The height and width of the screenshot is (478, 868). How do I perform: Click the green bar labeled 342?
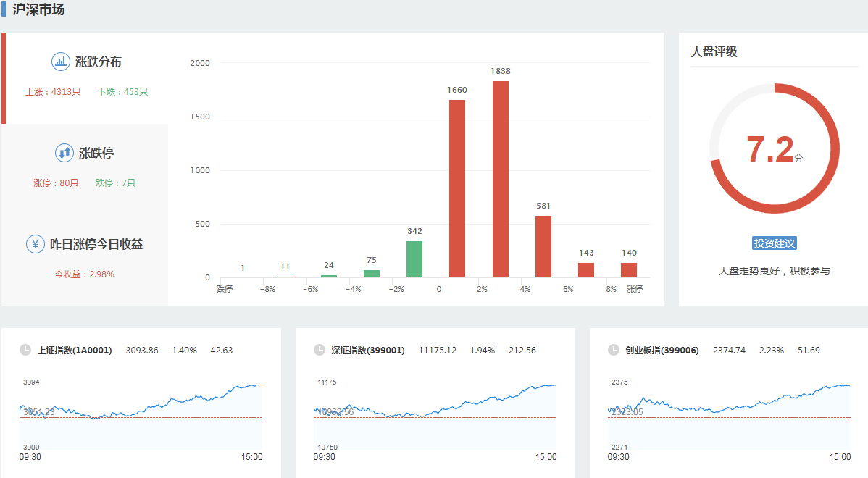[x=414, y=259]
